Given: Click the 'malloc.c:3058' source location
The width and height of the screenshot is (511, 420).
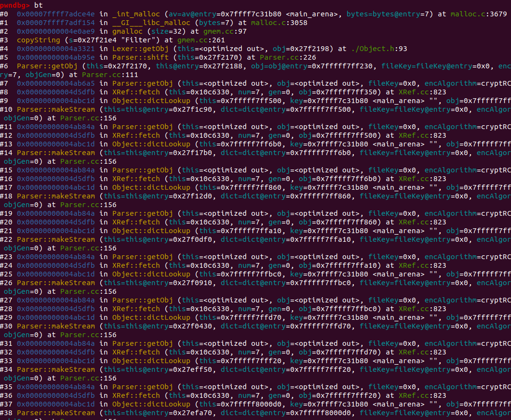Looking at the screenshot, I should pos(279,23).
